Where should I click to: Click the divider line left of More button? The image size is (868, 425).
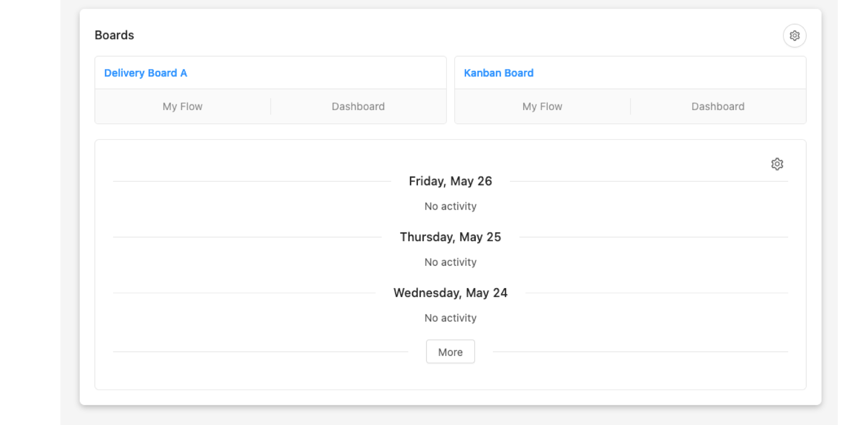pyautogui.click(x=259, y=352)
